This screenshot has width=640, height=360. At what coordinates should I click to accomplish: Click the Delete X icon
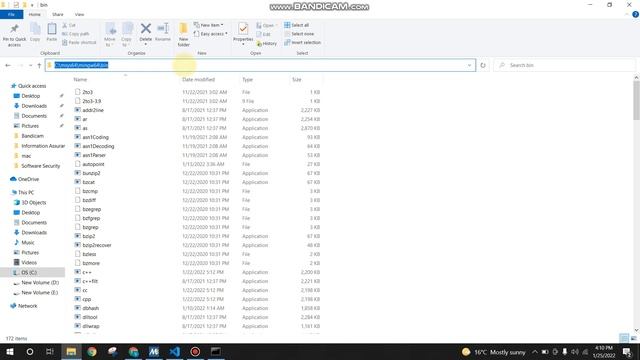(x=146, y=29)
